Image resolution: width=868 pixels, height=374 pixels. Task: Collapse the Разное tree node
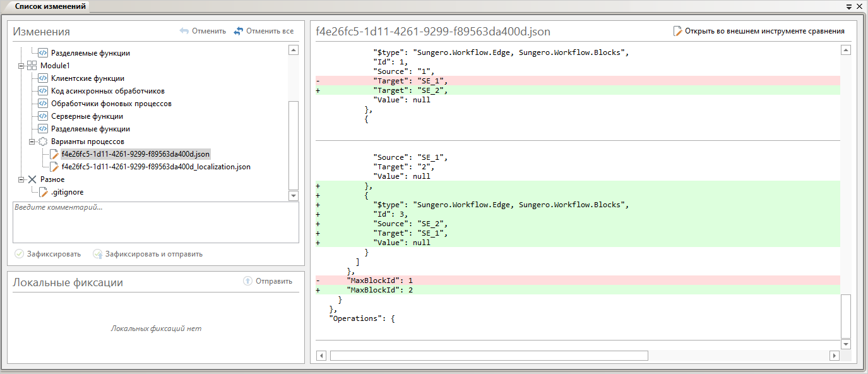pos(21,179)
